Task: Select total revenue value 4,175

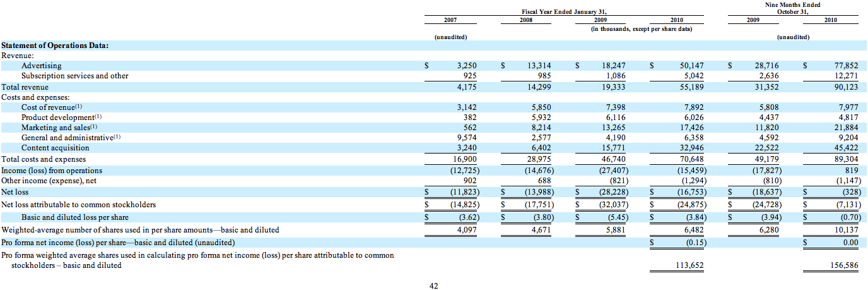Action: (x=467, y=87)
